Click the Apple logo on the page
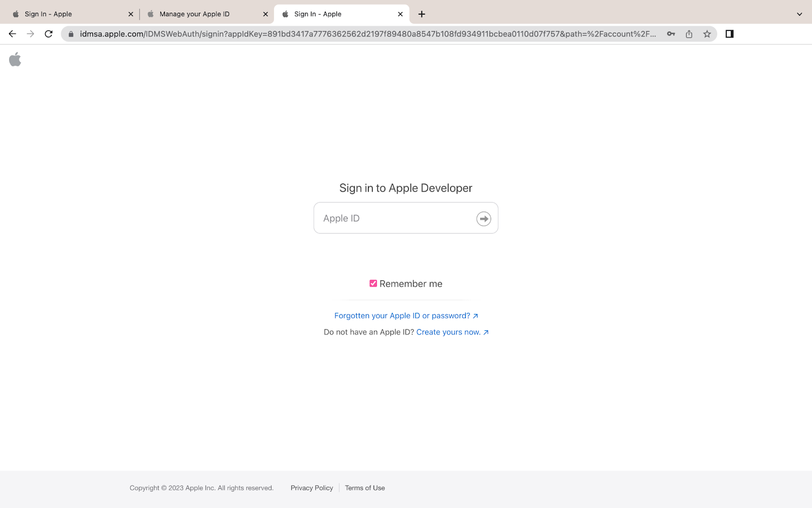Viewport: 812px width, 508px height. click(x=15, y=59)
